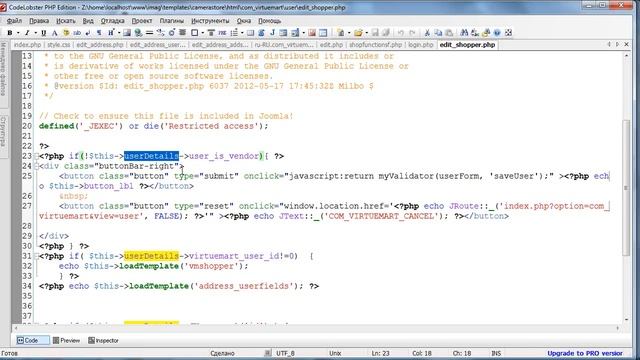Click the Cut (scissors) icon
Image resolution: width=640 pixels, height=360 pixels.
coord(427,33)
